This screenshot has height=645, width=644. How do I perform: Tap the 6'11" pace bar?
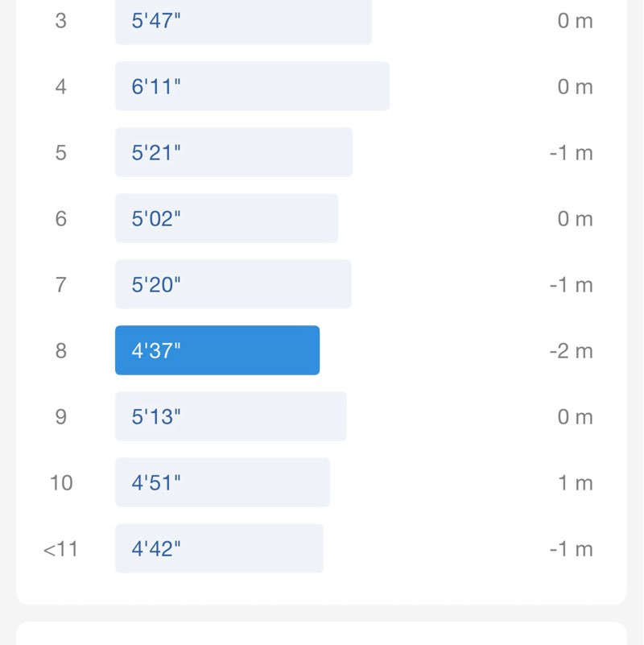coord(252,86)
